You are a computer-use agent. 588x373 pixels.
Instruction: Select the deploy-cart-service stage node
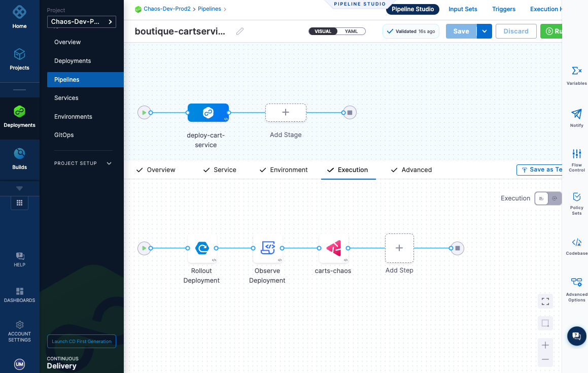tap(208, 113)
